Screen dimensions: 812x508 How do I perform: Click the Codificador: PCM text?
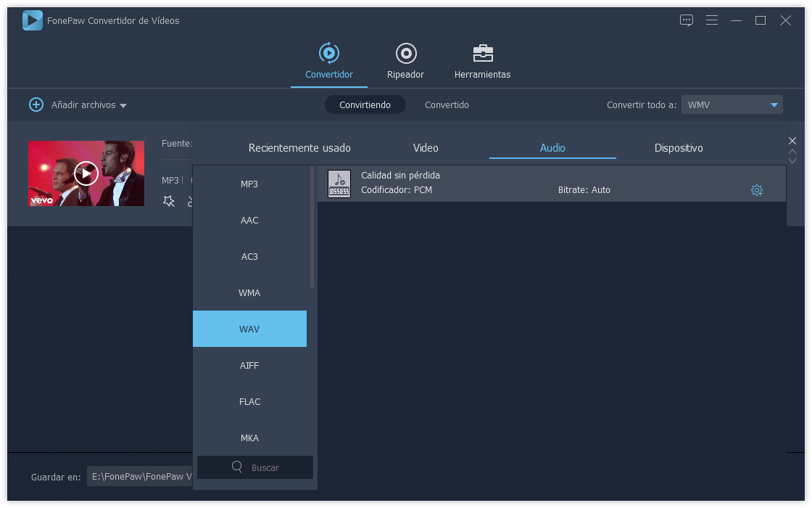[x=396, y=189]
